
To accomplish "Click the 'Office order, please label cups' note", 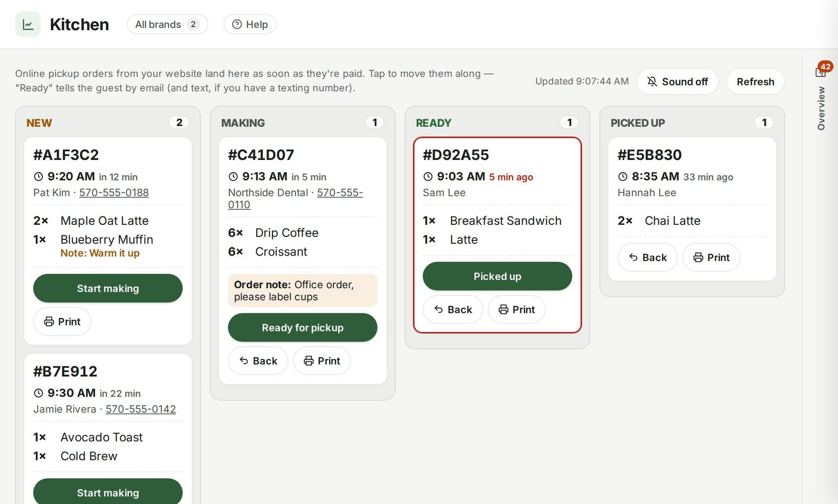I will click(x=302, y=291).
